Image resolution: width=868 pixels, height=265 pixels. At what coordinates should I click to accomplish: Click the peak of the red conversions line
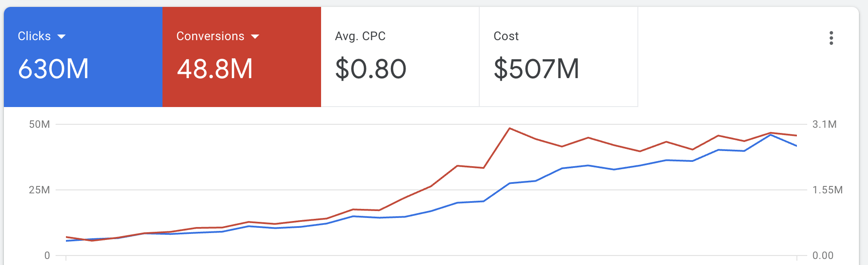click(x=509, y=128)
